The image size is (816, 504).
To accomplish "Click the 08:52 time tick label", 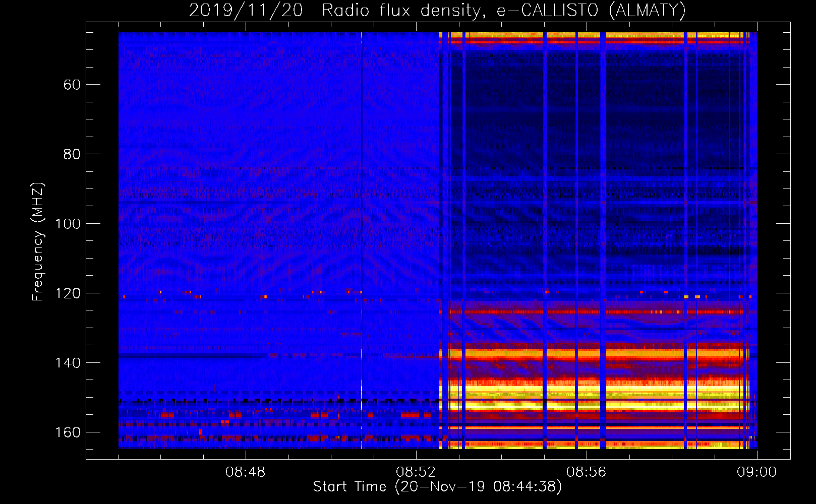I will pyautogui.click(x=416, y=472).
